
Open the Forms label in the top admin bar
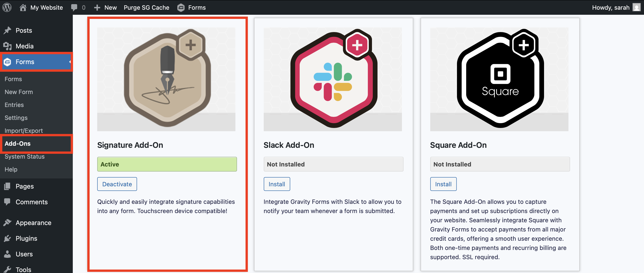197,8
